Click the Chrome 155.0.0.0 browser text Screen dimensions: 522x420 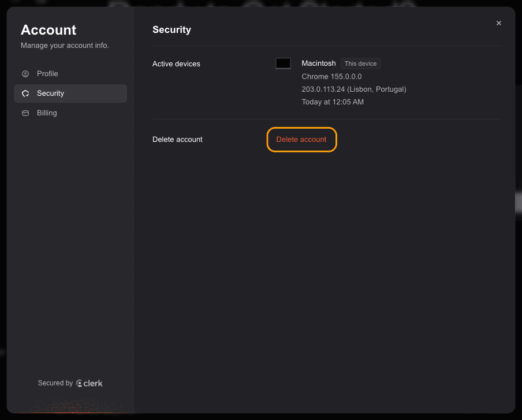point(331,77)
